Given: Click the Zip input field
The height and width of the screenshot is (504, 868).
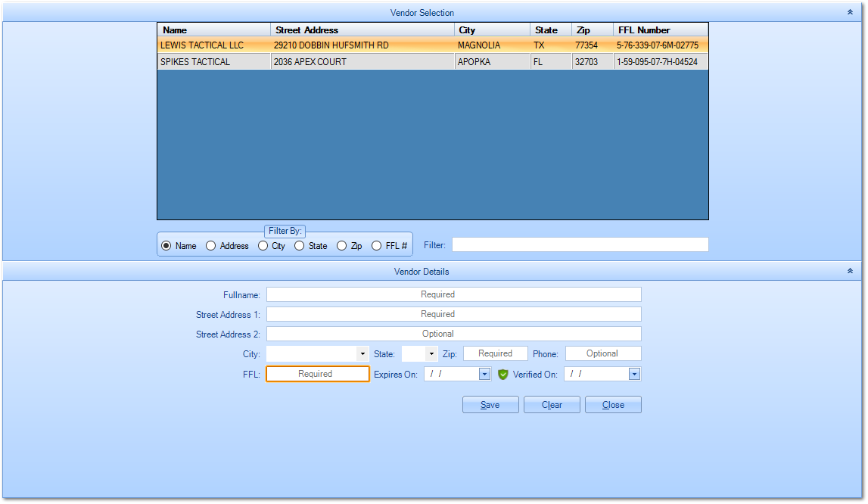Looking at the screenshot, I should tap(496, 353).
